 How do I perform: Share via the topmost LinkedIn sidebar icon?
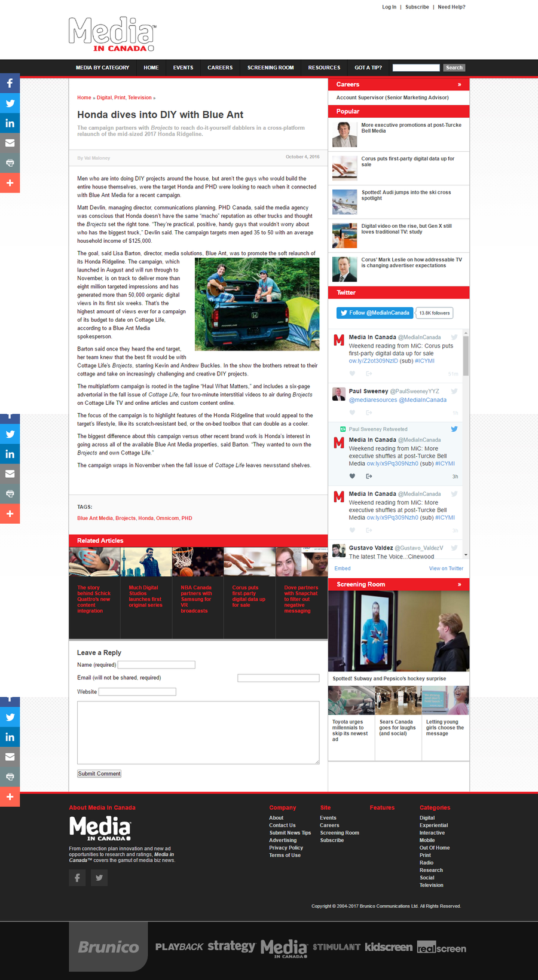(x=10, y=123)
